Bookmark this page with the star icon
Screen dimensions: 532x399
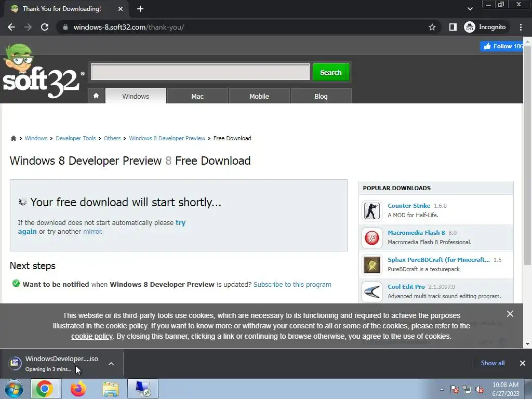[432, 27]
